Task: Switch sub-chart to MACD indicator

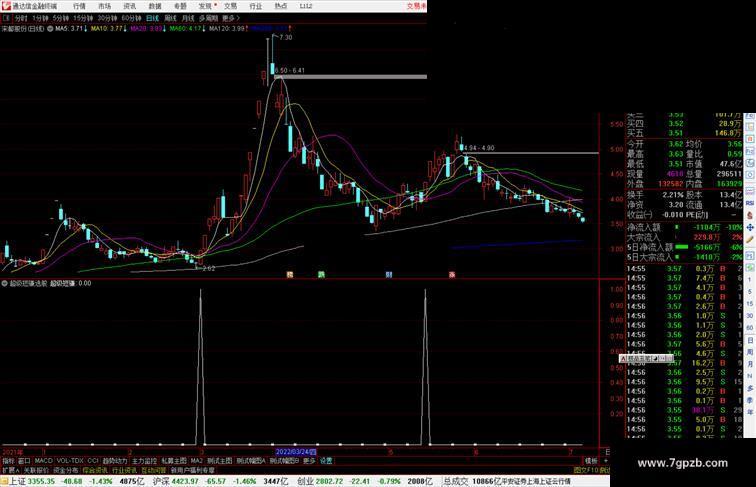Action: tap(43, 461)
